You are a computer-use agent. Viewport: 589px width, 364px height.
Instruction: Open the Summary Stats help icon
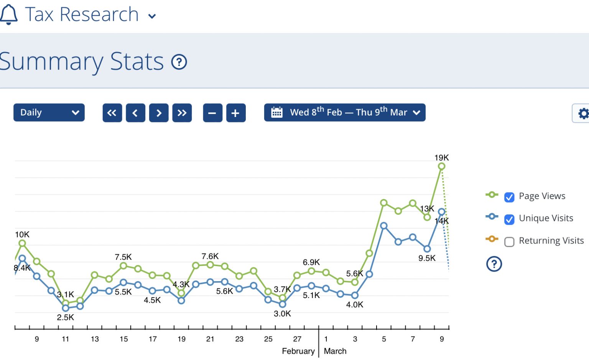(x=179, y=62)
